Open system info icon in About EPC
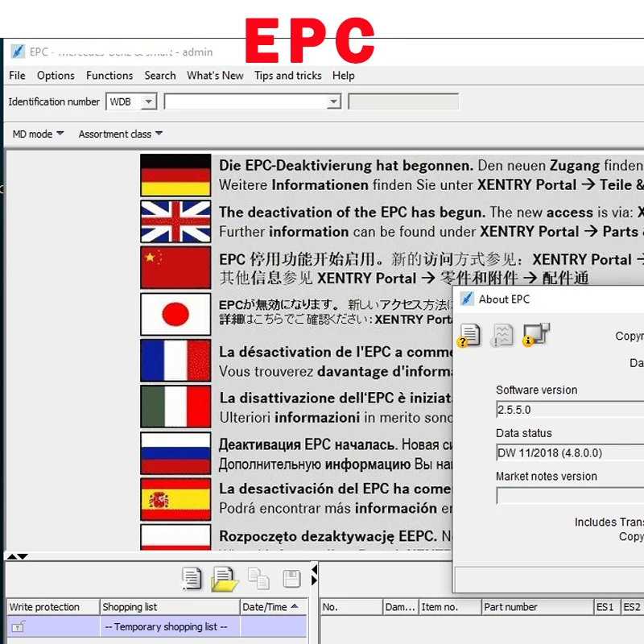644x644 pixels. pos(536,335)
